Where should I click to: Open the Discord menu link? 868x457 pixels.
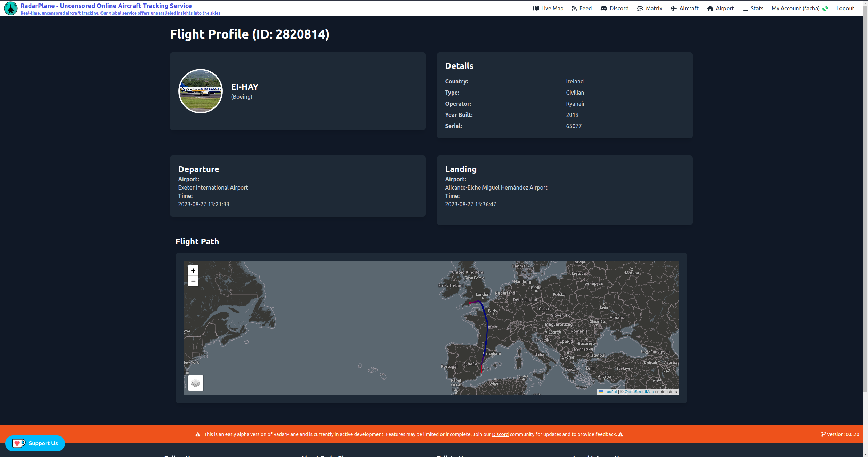(x=615, y=8)
